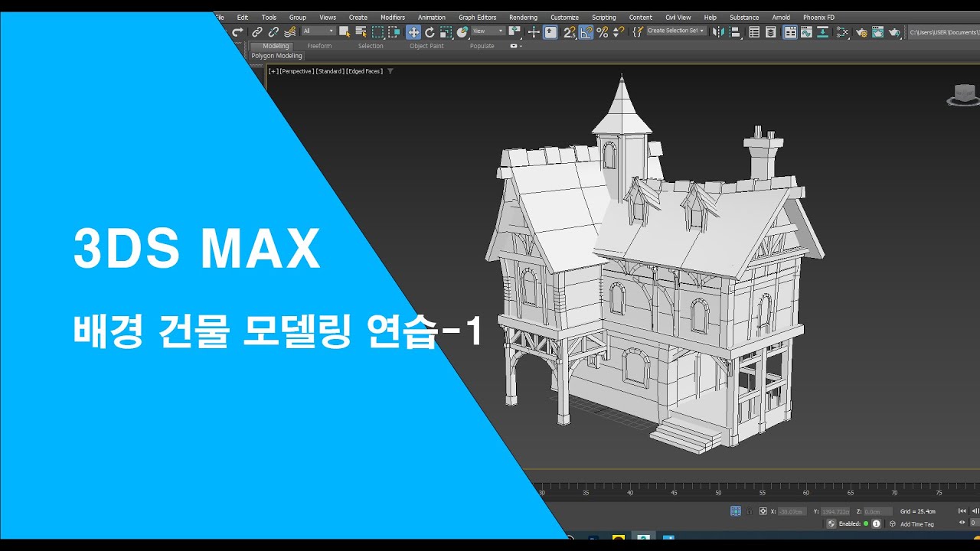Open the [Perspective] viewport label menu

(x=296, y=71)
